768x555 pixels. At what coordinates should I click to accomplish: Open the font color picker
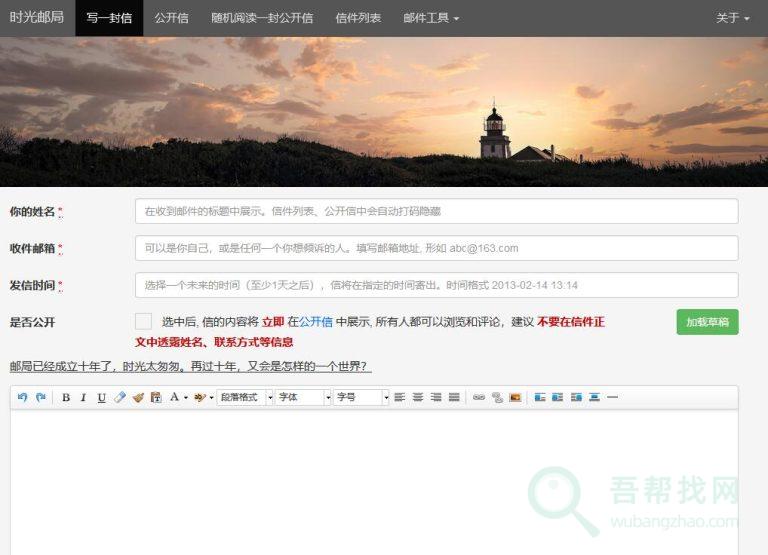pos(178,397)
